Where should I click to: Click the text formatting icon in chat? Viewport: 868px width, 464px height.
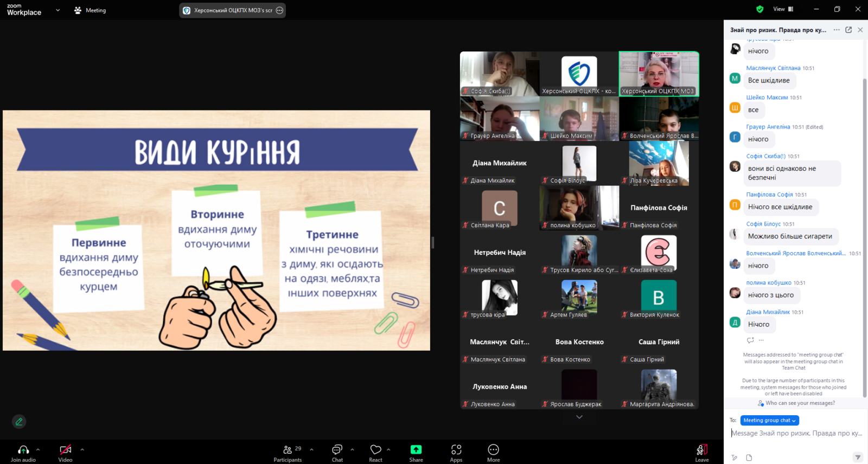[734, 457]
